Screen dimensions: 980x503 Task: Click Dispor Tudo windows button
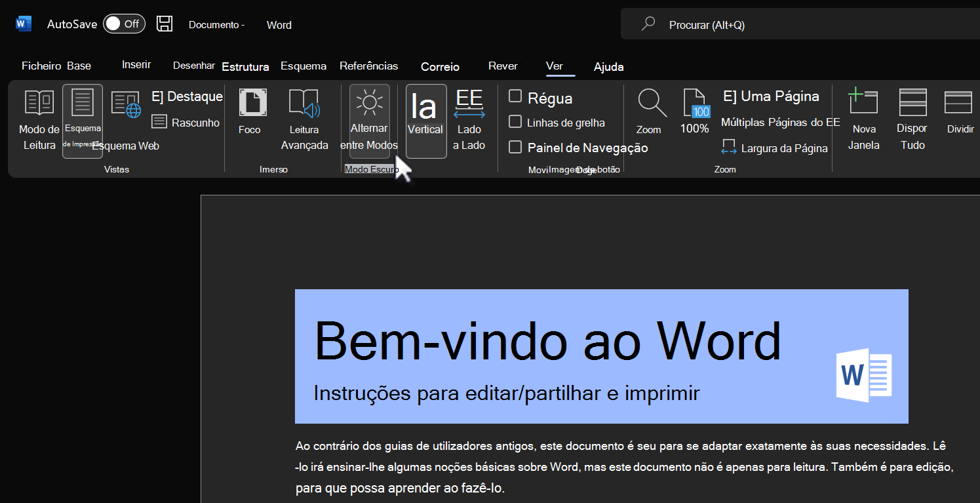tap(912, 120)
